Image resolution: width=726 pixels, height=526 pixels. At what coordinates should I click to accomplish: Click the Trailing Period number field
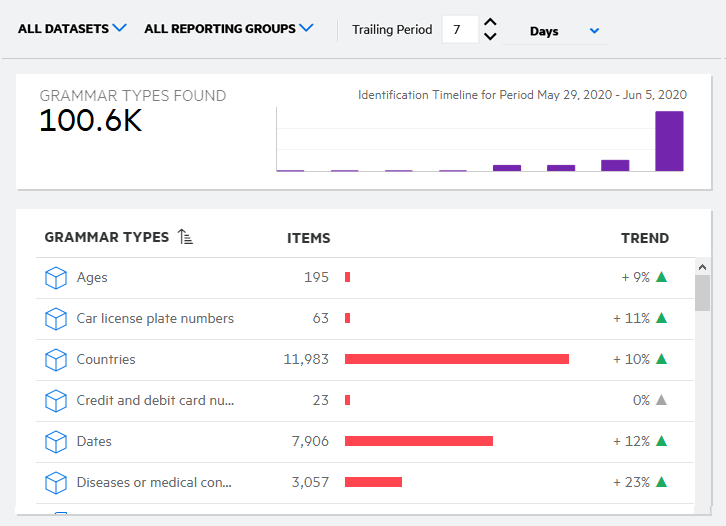457,30
